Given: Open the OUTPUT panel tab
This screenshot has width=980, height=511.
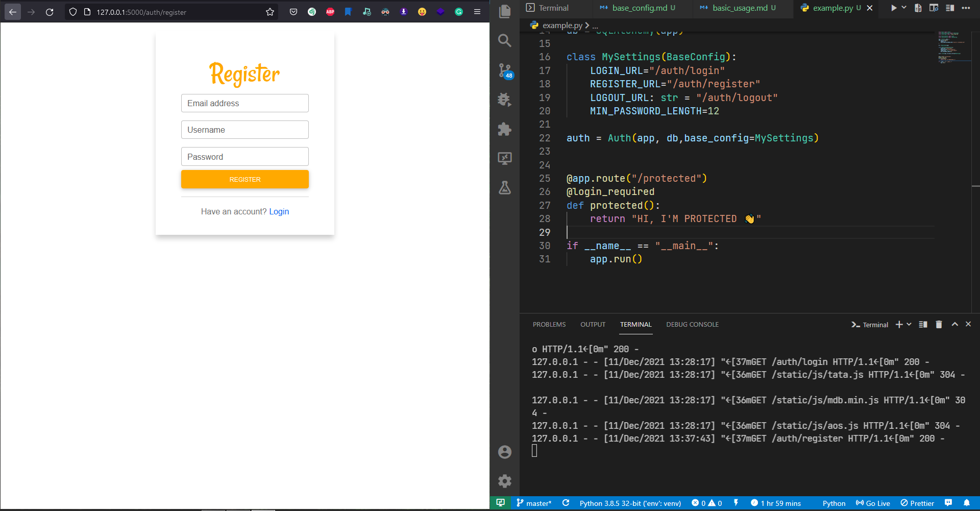Looking at the screenshot, I should tap(593, 325).
